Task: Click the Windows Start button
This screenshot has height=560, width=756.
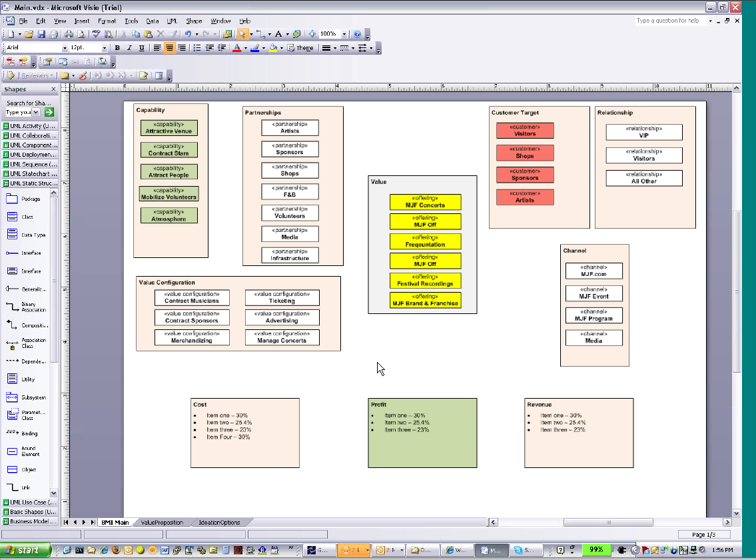Action: (25, 550)
